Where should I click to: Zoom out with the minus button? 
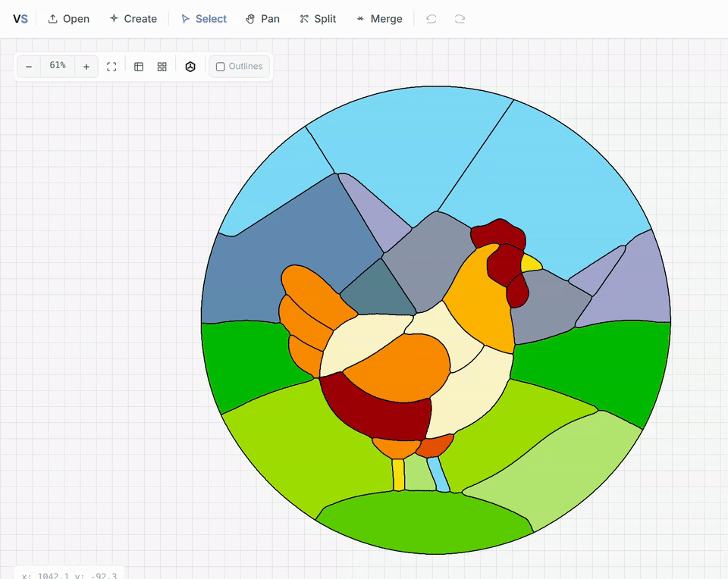tap(29, 67)
